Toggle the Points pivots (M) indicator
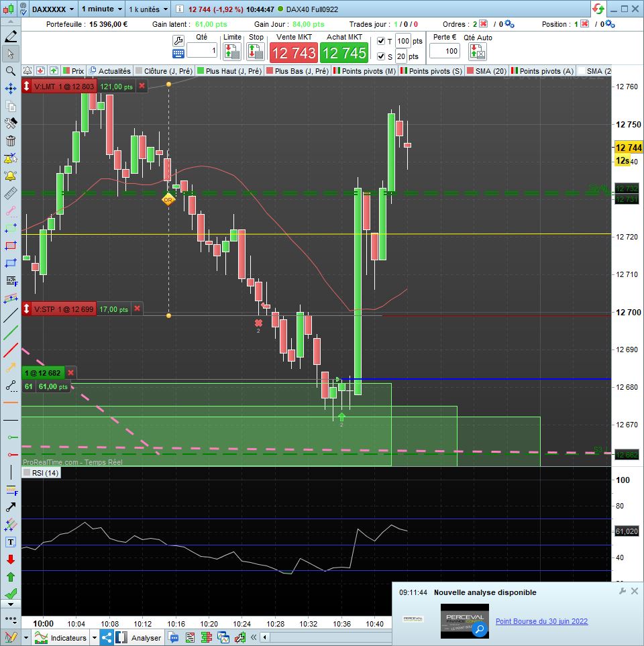The width and height of the screenshot is (644, 646). click(365, 71)
